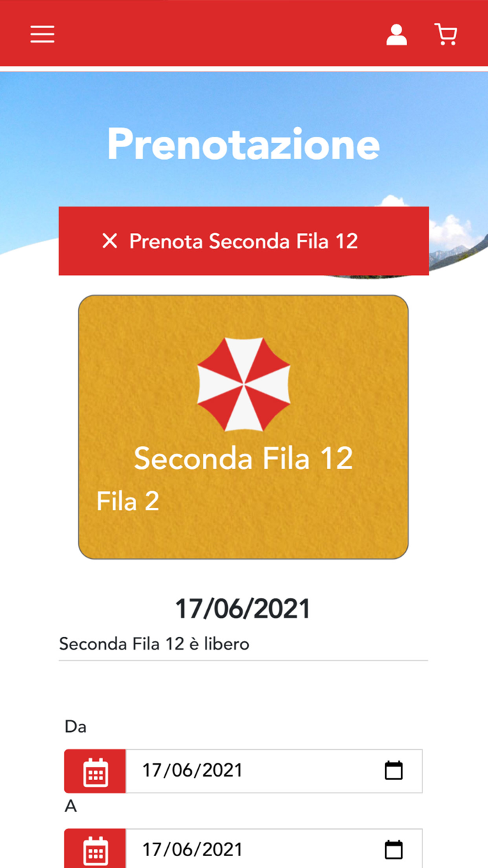Click the red calendar icon for A

[95, 848]
